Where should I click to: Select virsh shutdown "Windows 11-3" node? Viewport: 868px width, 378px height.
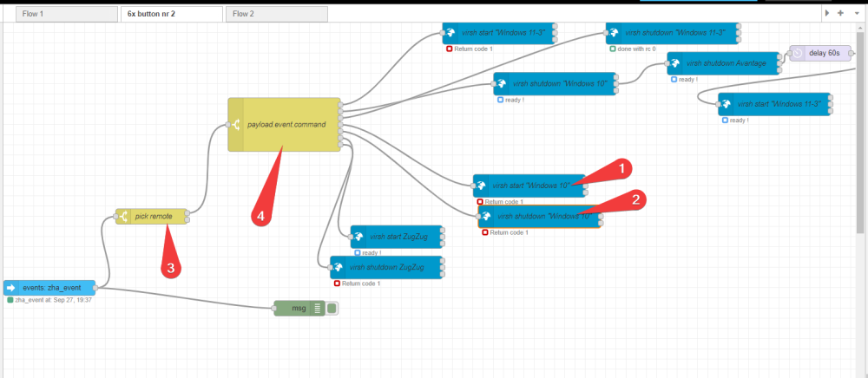click(673, 33)
